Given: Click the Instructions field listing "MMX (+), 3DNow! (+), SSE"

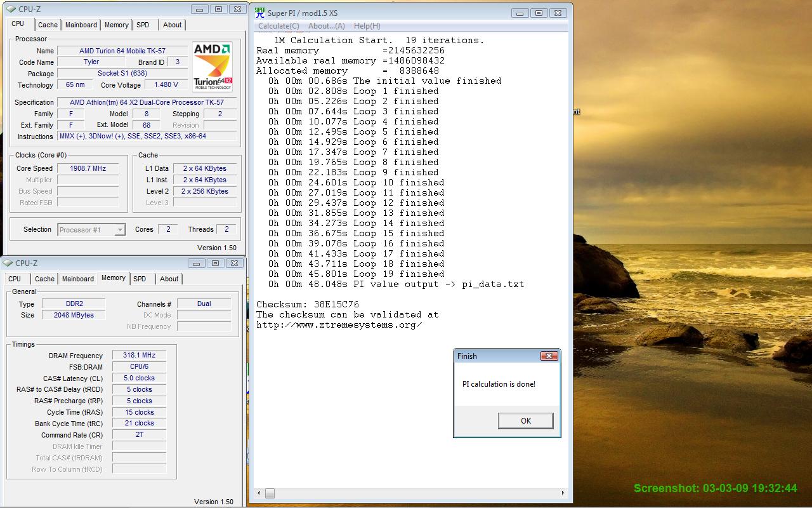Looking at the screenshot, I should click(x=147, y=137).
